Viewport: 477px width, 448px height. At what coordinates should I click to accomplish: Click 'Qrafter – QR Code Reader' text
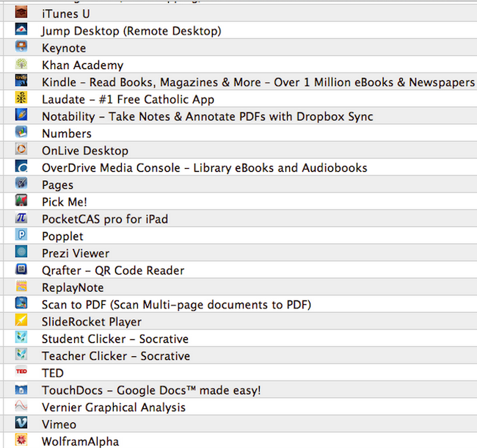[113, 270]
